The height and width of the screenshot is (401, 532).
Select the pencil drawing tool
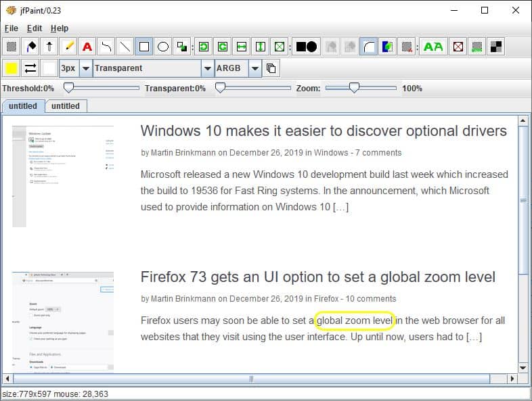pyautogui.click(x=68, y=47)
